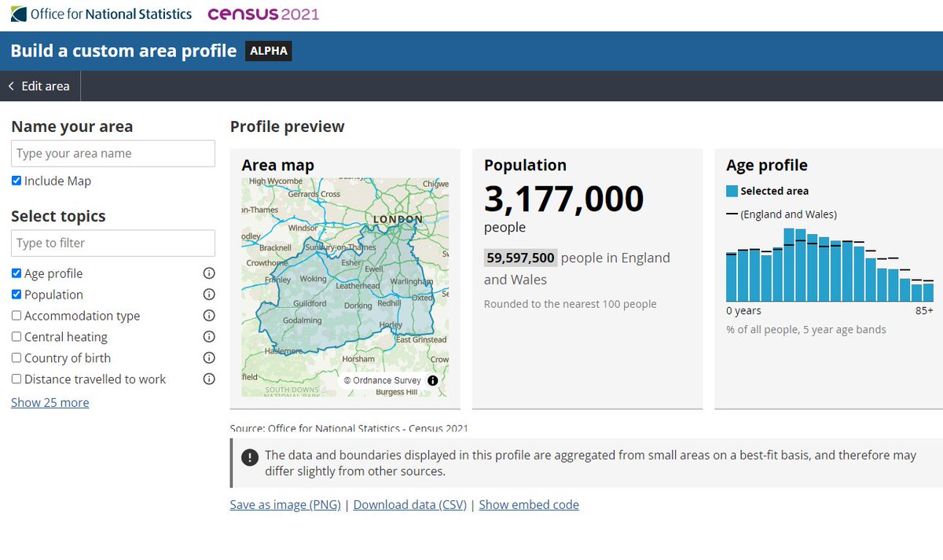Open info for Distance travelled to work
Image resolution: width=943 pixels, height=560 pixels.
click(208, 379)
